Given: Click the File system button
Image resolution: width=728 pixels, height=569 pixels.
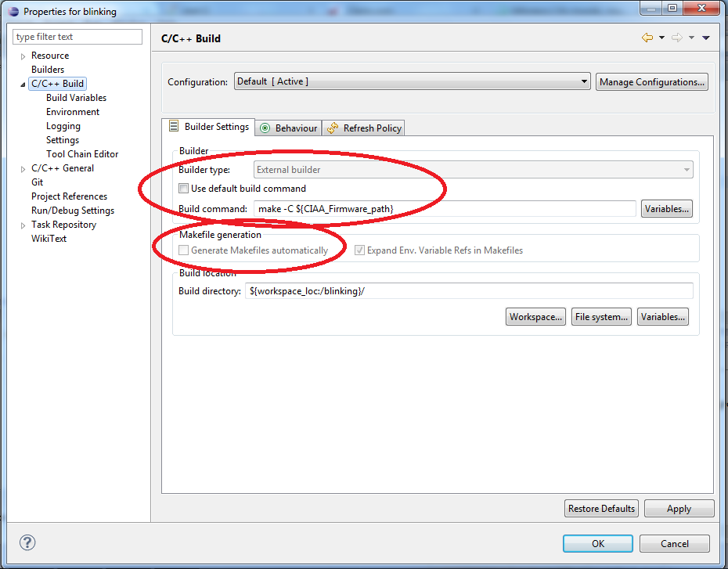Looking at the screenshot, I should pos(601,317).
